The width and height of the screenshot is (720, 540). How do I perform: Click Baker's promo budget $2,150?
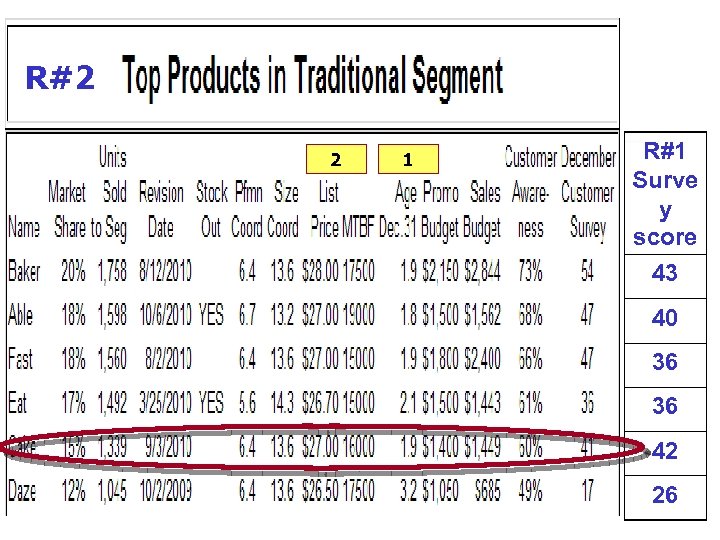coord(440,270)
